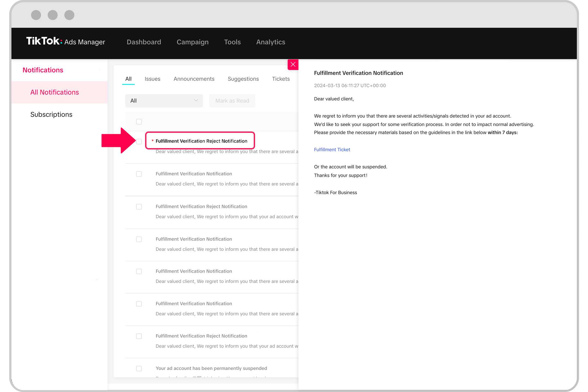Enable the Fulfillment Verification Reject checkbox

(x=139, y=141)
